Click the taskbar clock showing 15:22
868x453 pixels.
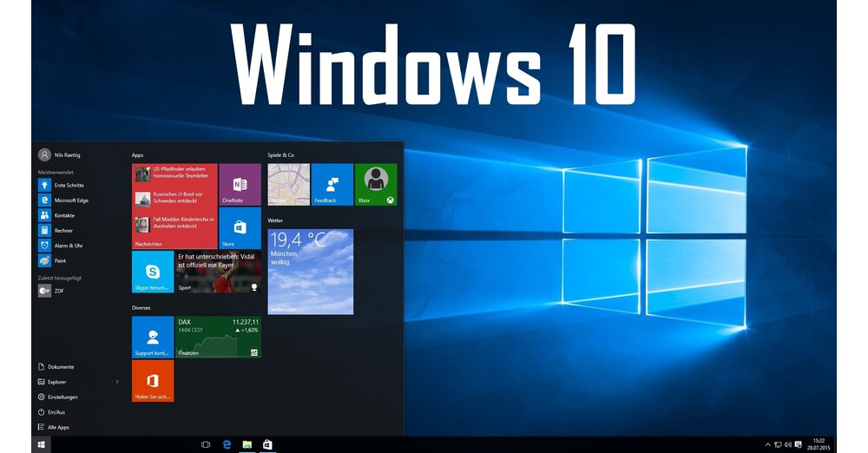819,444
